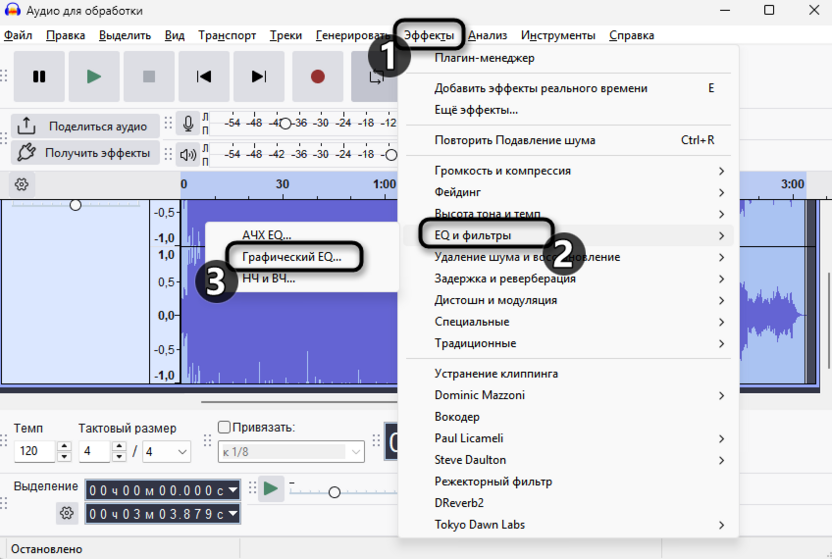Open selection toolbar settings gear
The height and width of the screenshot is (559, 832).
[x=66, y=513]
